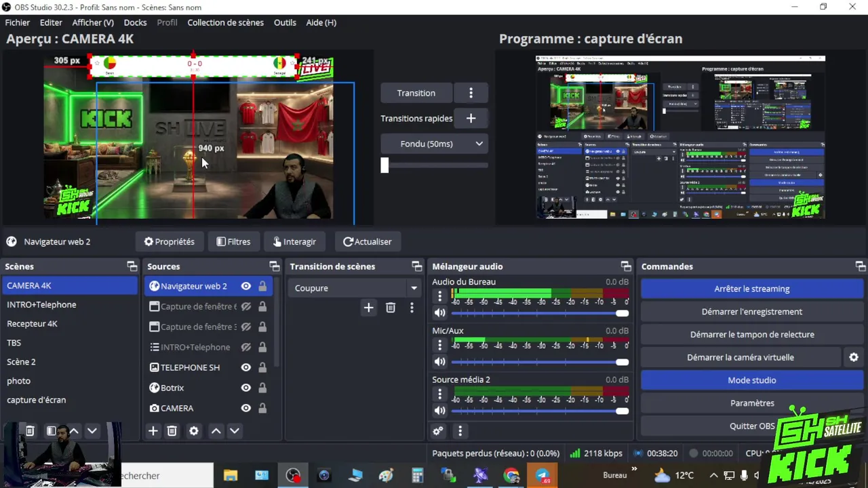Pop out the Commandes dock

pos(860,266)
